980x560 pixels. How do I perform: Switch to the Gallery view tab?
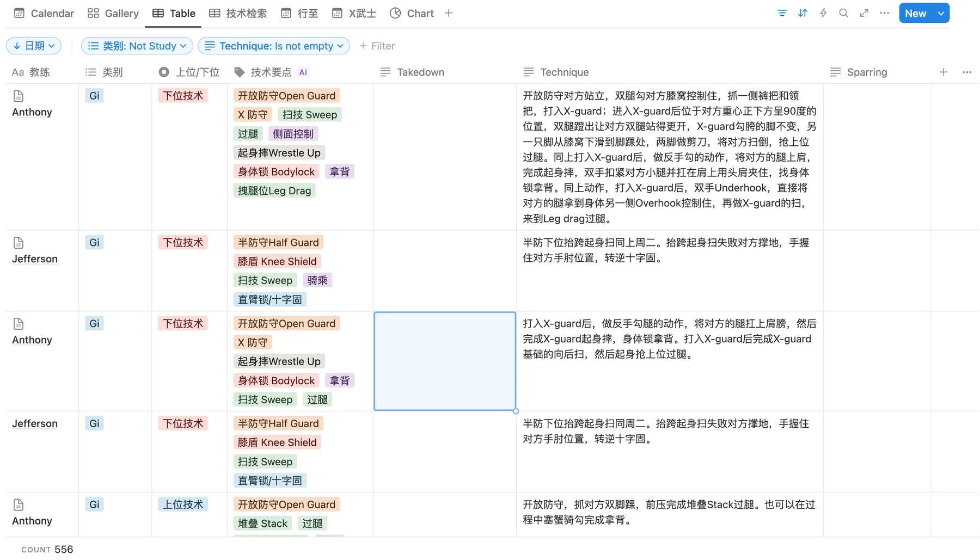[x=113, y=13]
